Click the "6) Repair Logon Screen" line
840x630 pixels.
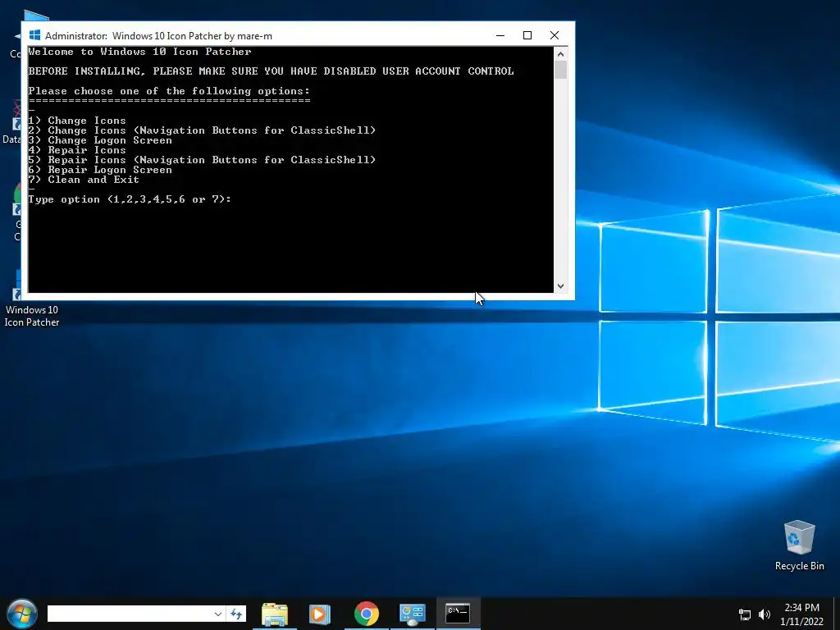tap(100, 170)
